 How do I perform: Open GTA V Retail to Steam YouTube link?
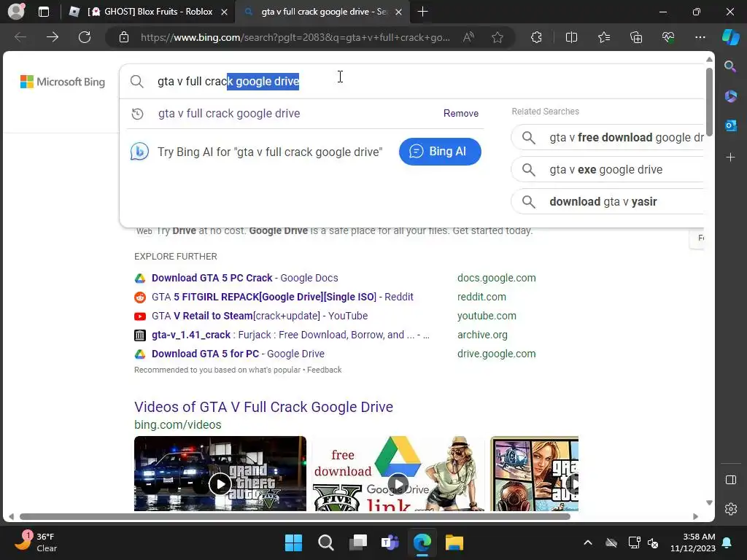260,316
